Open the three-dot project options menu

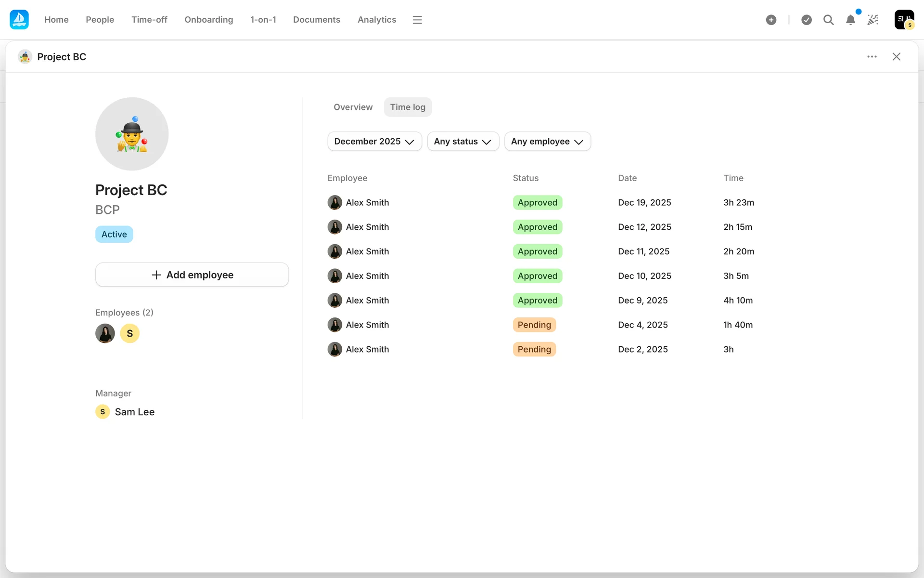(x=872, y=57)
